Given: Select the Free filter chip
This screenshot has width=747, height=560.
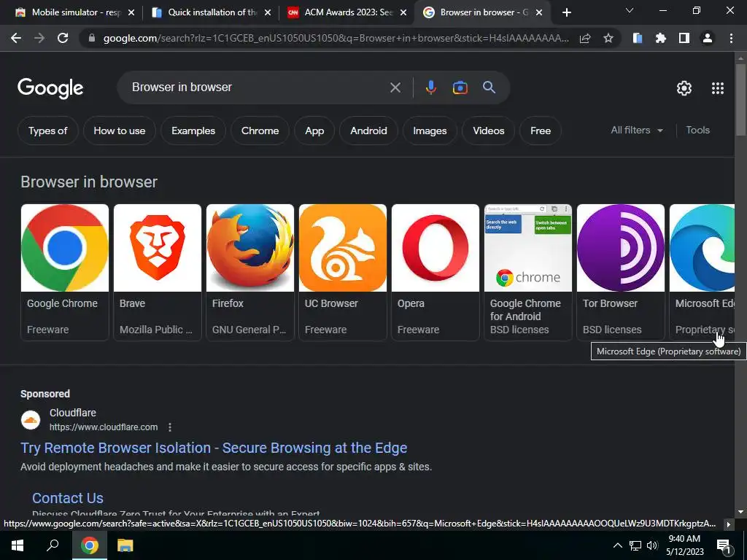Looking at the screenshot, I should 541,131.
